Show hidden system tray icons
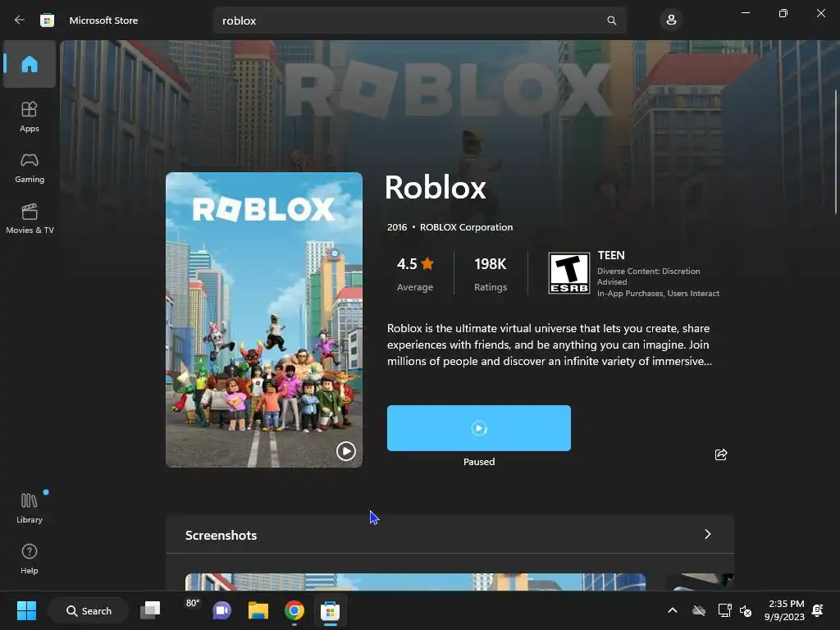Viewport: 840px width, 630px height. pyautogui.click(x=673, y=610)
